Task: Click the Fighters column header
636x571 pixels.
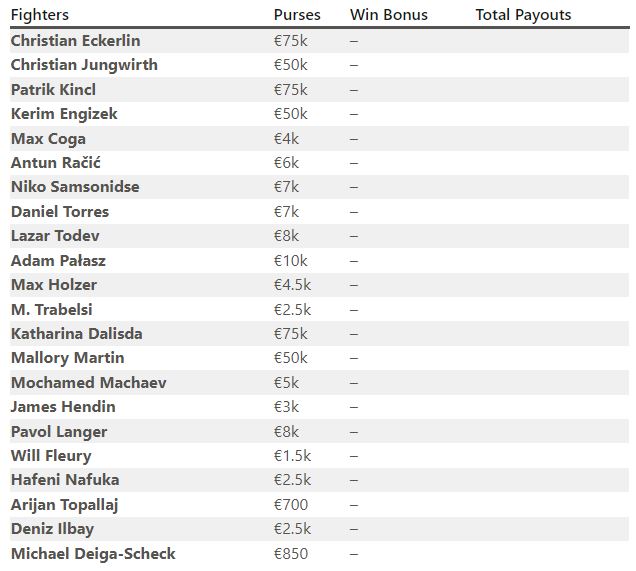Action: (x=40, y=15)
